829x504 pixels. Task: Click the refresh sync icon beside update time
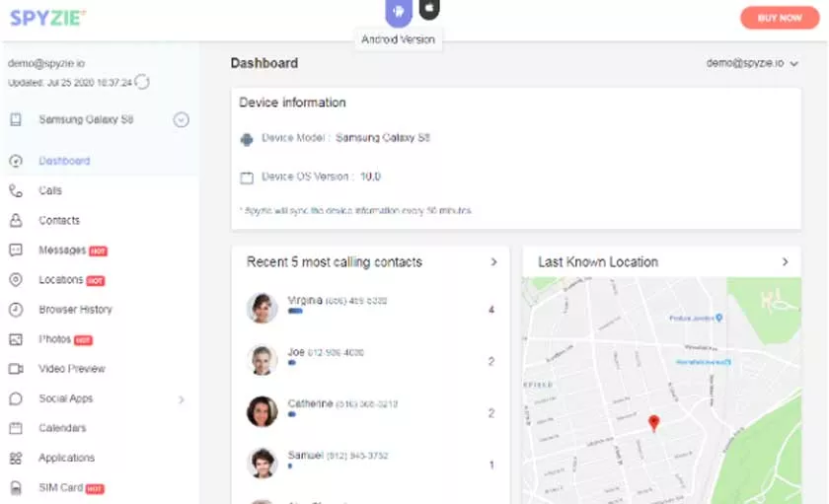(x=142, y=82)
